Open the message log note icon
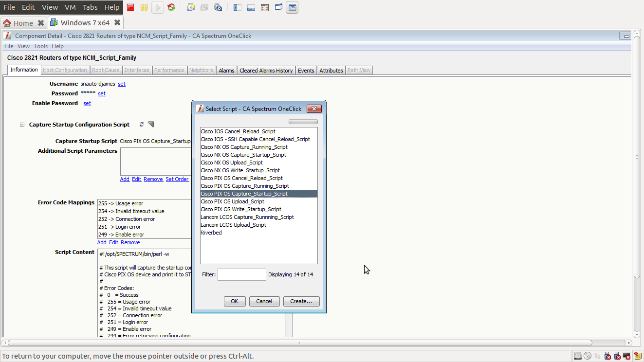 pyautogui.click(x=638, y=356)
